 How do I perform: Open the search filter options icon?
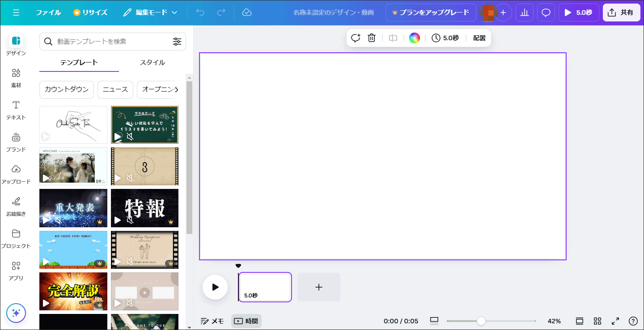click(177, 42)
